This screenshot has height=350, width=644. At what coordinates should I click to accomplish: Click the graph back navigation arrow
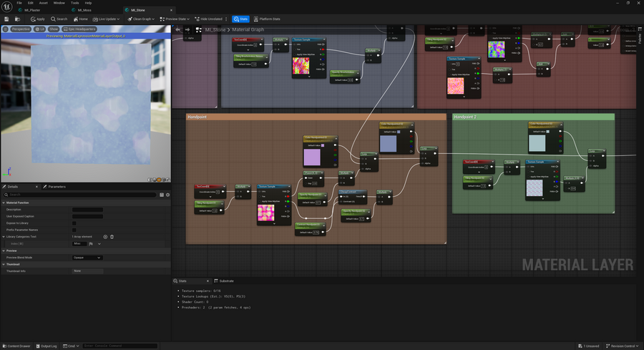(x=179, y=30)
